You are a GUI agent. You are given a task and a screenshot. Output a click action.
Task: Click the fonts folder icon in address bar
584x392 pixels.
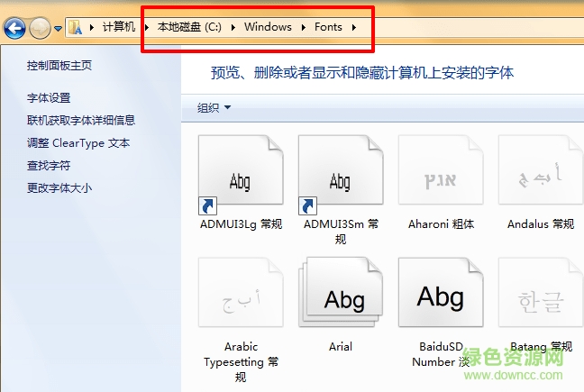(75, 27)
